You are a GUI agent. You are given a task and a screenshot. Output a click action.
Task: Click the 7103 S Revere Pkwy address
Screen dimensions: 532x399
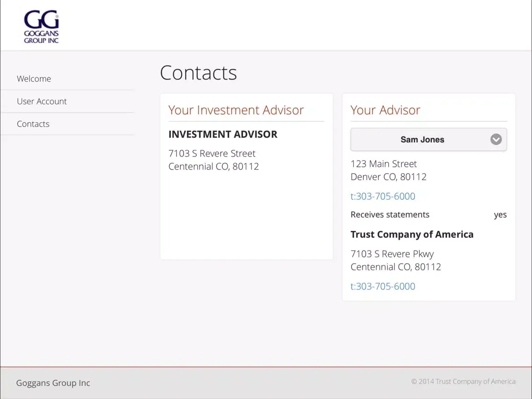click(x=392, y=254)
